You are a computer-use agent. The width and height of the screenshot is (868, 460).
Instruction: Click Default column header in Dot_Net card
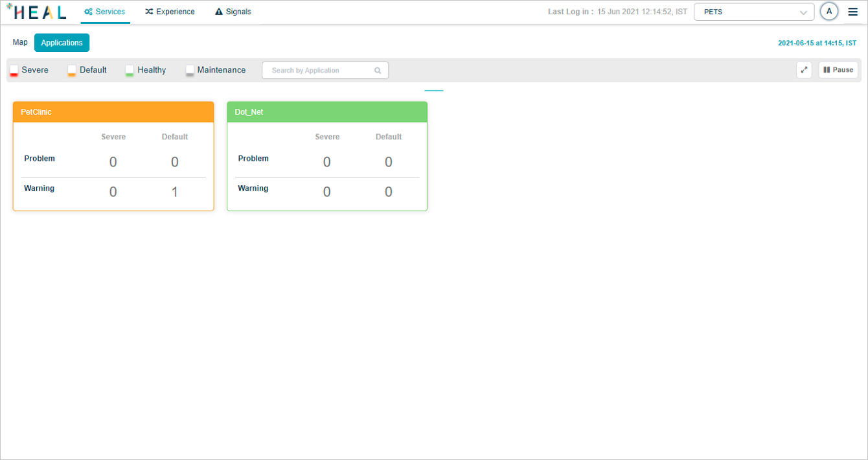(389, 137)
